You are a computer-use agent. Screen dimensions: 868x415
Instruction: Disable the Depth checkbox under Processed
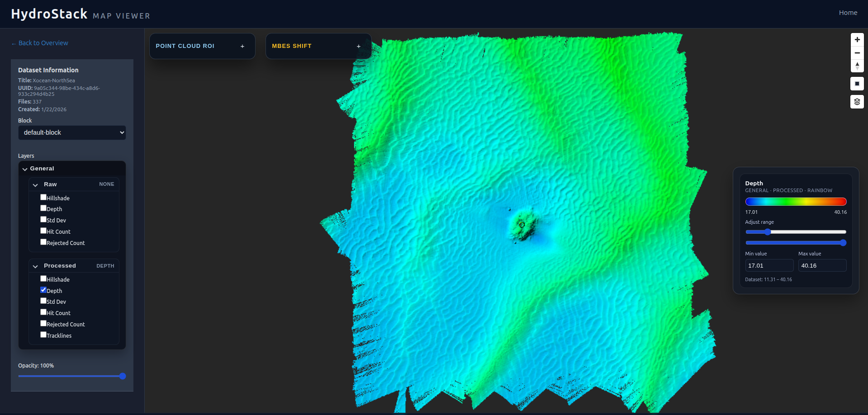click(x=43, y=290)
